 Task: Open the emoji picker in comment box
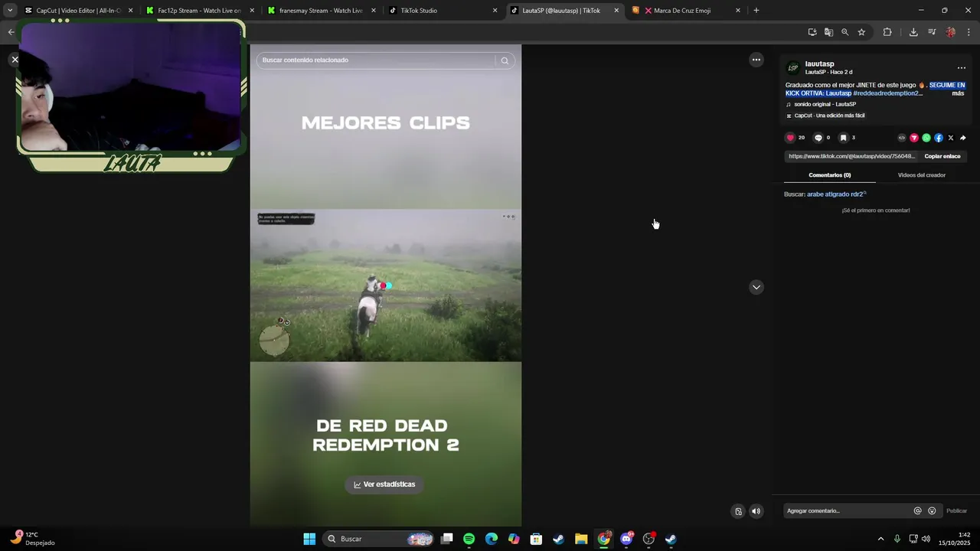pos(932,511)
